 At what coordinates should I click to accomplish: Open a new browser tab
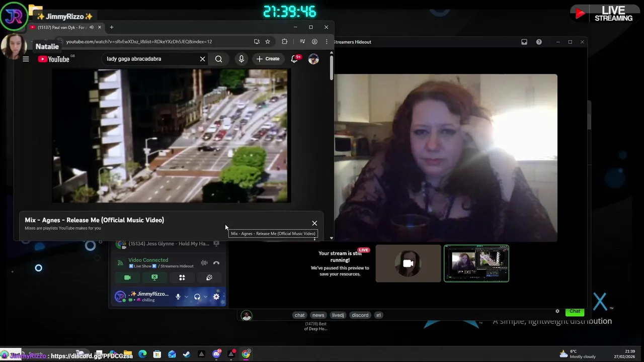tap(112, 27)
